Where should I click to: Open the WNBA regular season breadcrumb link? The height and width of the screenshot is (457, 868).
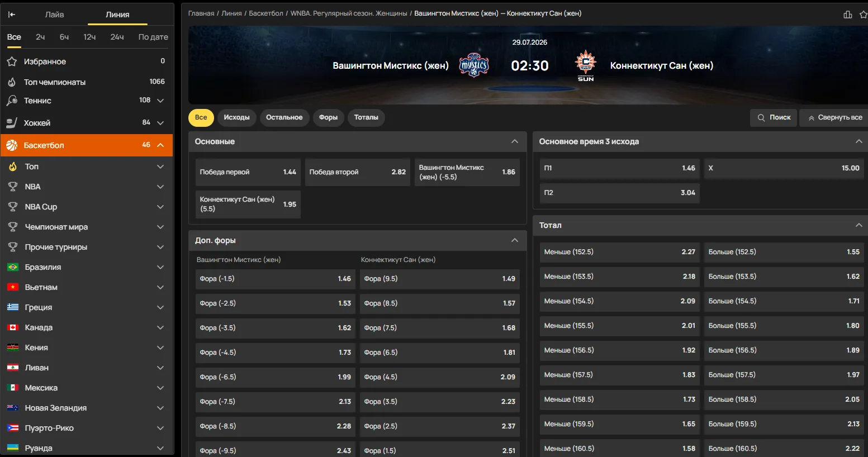[x=349, y=13]
